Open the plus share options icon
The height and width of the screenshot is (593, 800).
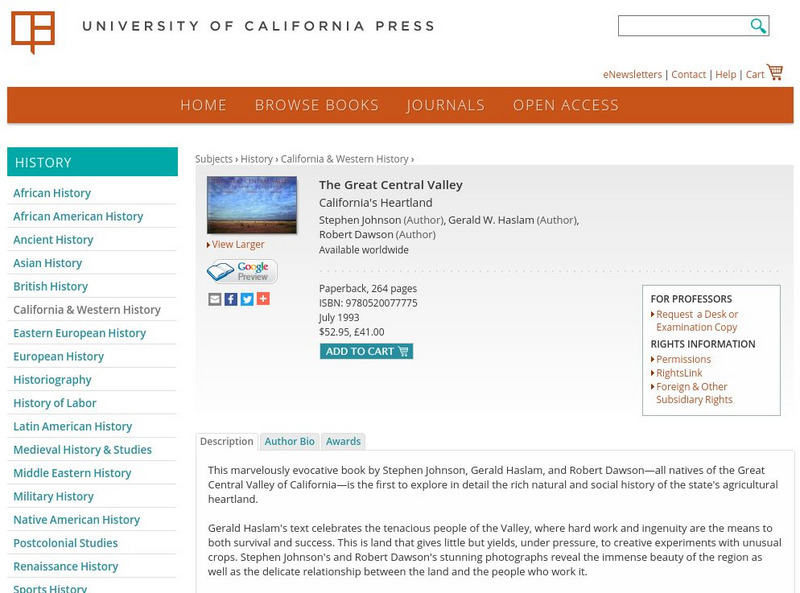pyautogui.click(x=263, y=299)
